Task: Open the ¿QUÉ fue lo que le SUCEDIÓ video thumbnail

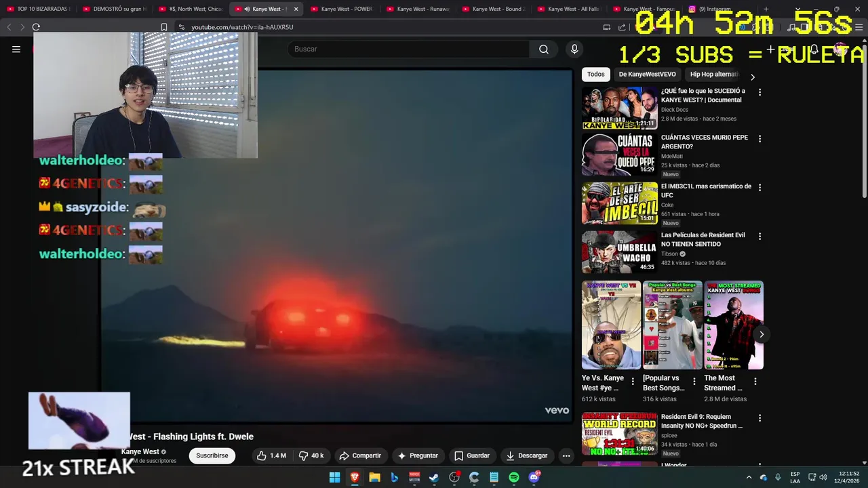Action: coord(620,108)
